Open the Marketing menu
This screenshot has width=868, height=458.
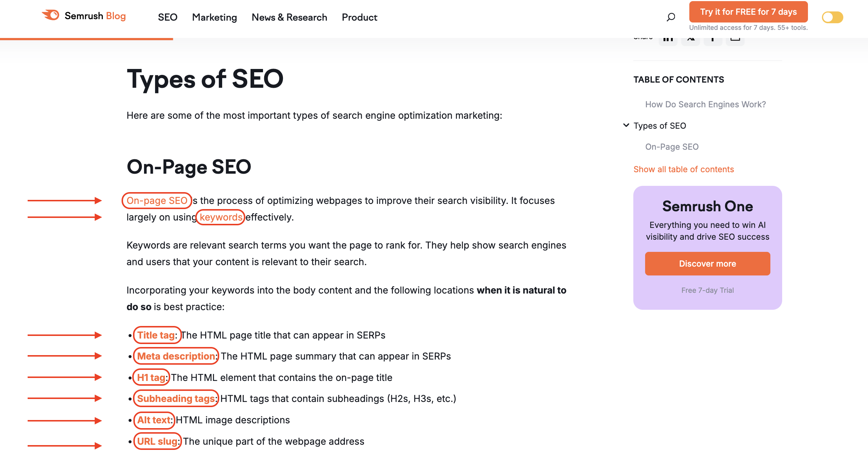(x=214, y=17)
